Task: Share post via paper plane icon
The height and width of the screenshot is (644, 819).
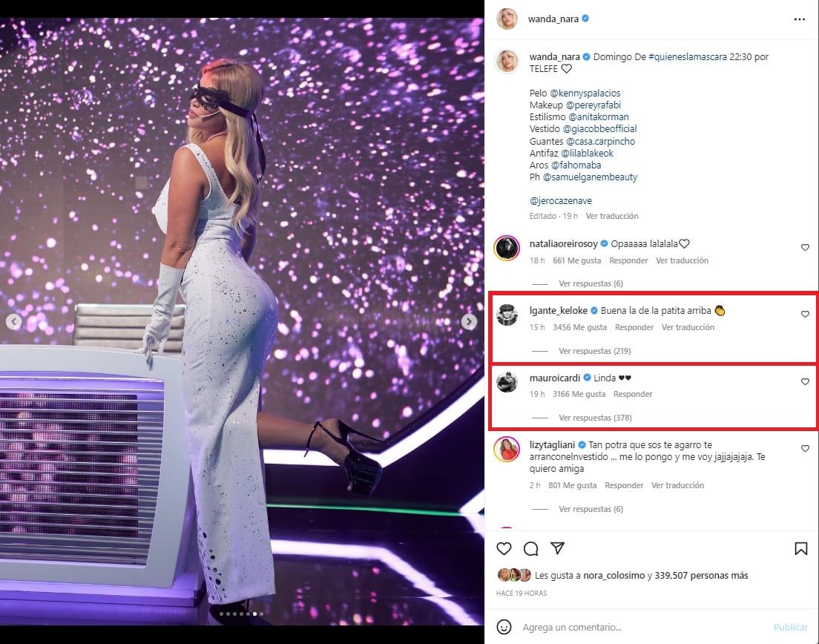Action: [x=557, y=548]
